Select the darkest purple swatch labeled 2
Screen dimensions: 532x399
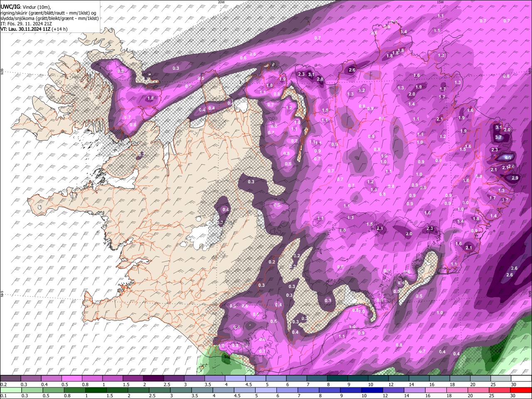click(x=153, y=379)
